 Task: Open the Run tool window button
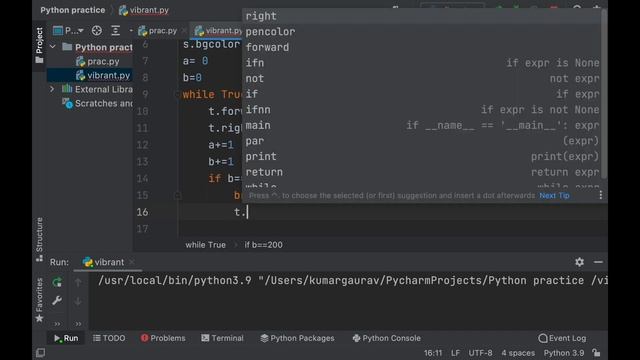66,338
